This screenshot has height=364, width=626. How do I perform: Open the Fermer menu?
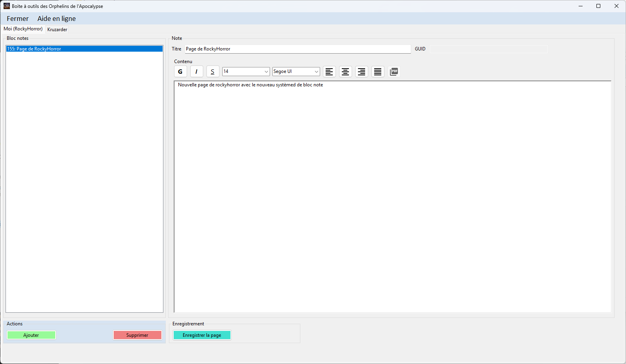click(18, 19)
